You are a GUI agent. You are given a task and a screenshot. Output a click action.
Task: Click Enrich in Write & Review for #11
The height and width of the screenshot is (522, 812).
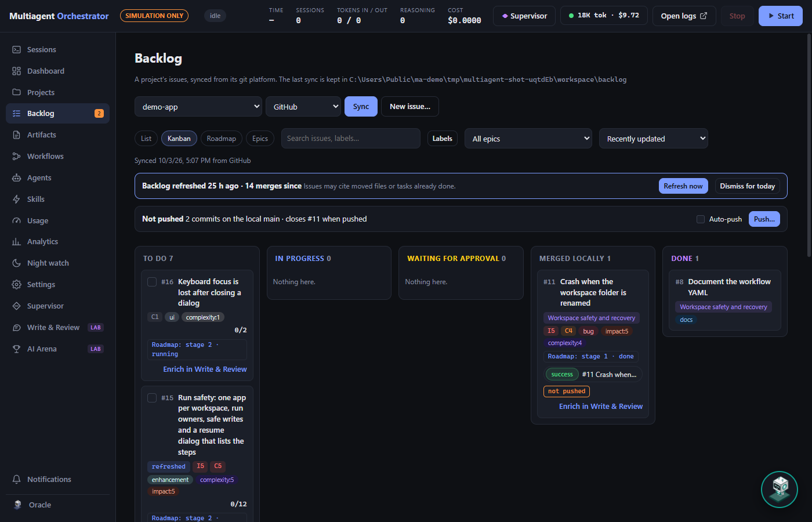click(x=601, y=407)
